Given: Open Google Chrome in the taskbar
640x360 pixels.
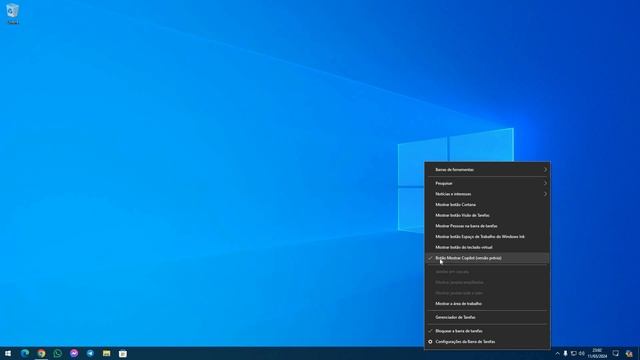Looking at the screenshot, I should (x=41, y=353).
